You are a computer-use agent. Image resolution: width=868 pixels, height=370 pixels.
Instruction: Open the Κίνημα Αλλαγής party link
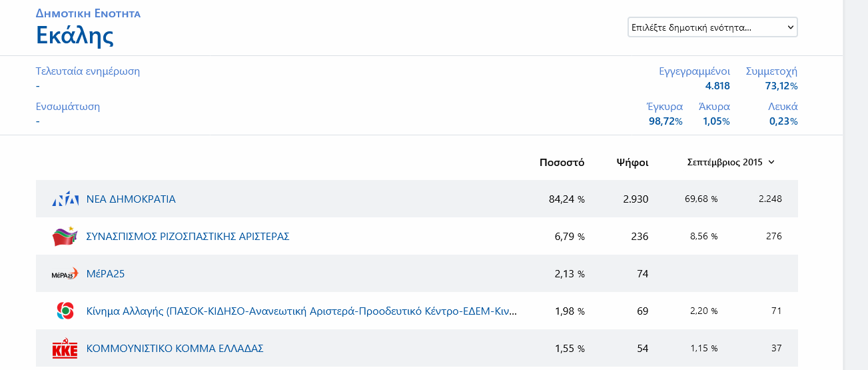pos(301,311)
